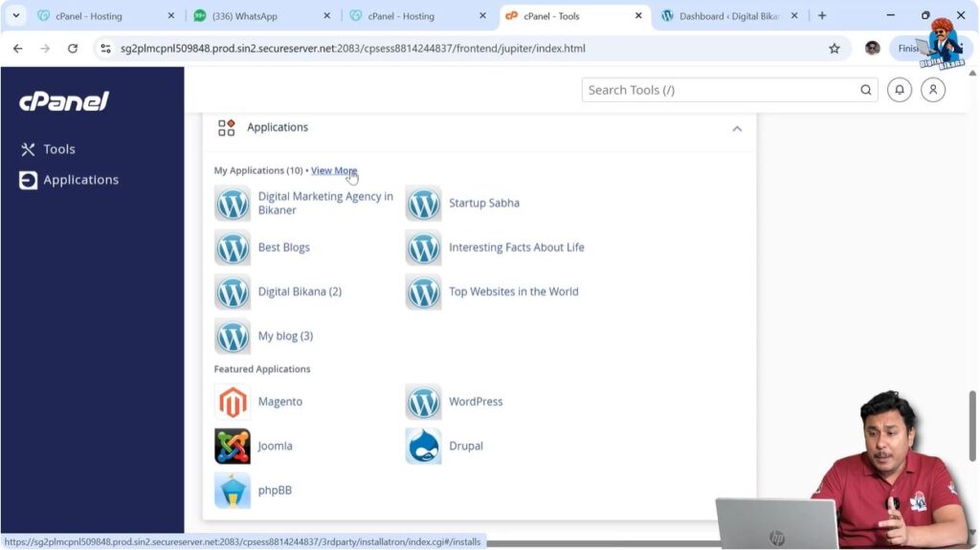This screenshot has height=550, width=980.
Task: Bookmark this page with star icon
Action: click(834, 49)
